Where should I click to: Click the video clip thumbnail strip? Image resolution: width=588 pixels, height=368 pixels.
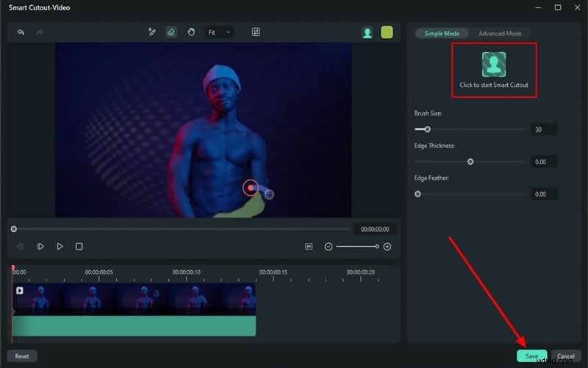[x=134, y=299]
